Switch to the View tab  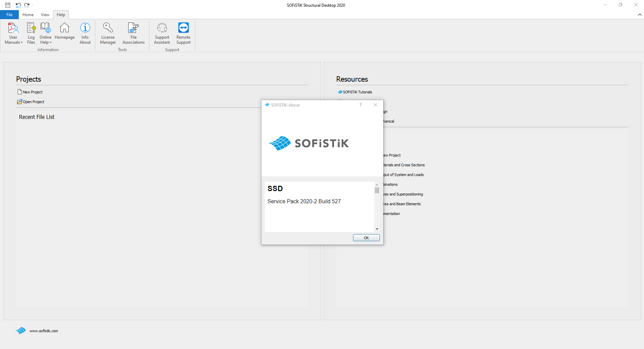click(45, 15)
